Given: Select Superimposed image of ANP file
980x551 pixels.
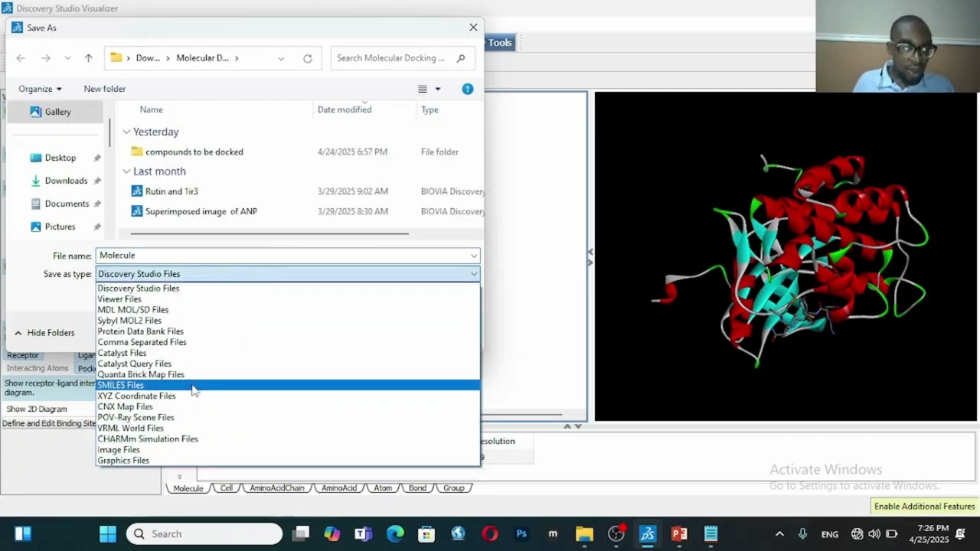Looking at the screenshot, I should tap(201, 211).
